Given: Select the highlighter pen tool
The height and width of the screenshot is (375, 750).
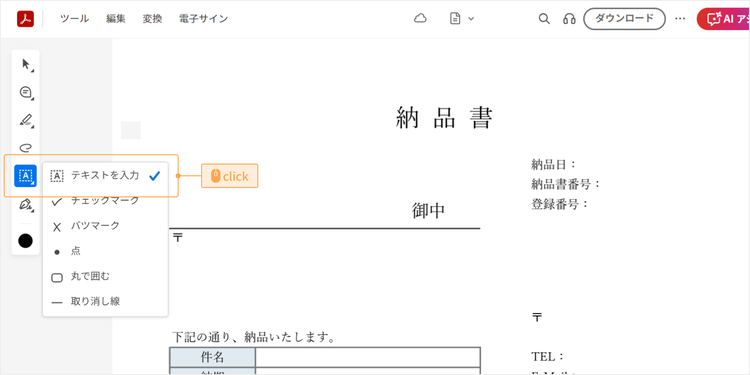Looking at the screenshot, I should click(26, 120).
